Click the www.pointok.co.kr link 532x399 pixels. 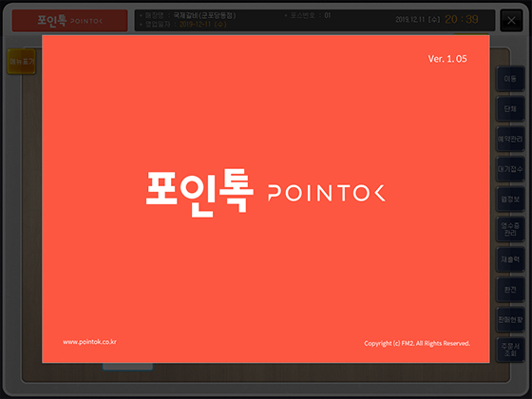coord(89,342)
